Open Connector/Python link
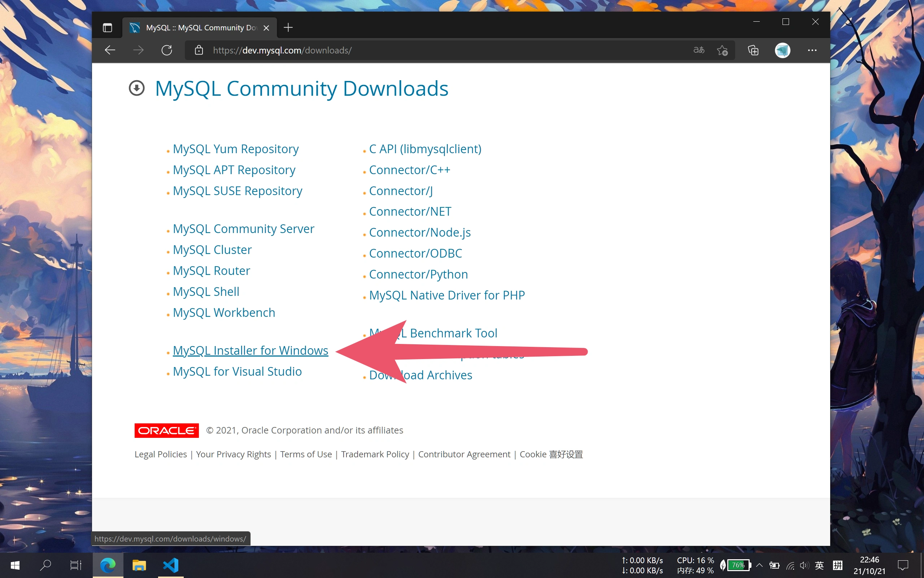 tap(418, 275)
